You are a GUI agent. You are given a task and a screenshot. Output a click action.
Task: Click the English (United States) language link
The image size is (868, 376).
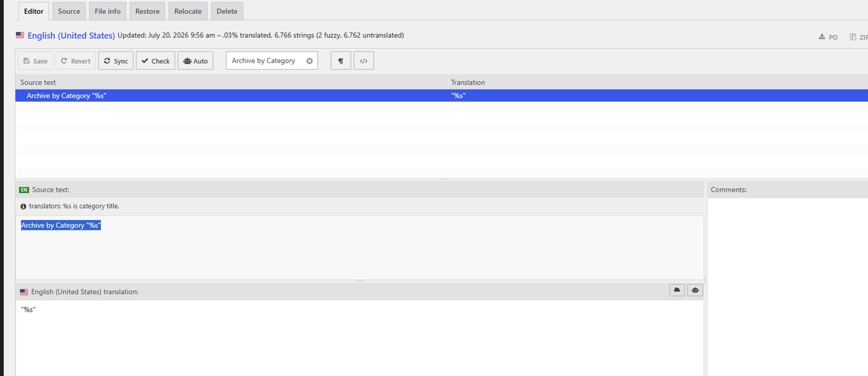pyautogui.click(x=71, y=35)
